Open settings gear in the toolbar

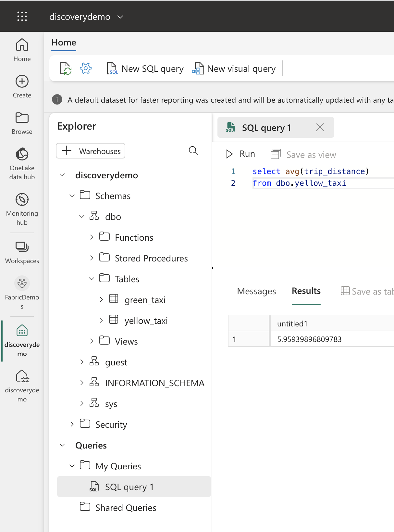(86, 69)
